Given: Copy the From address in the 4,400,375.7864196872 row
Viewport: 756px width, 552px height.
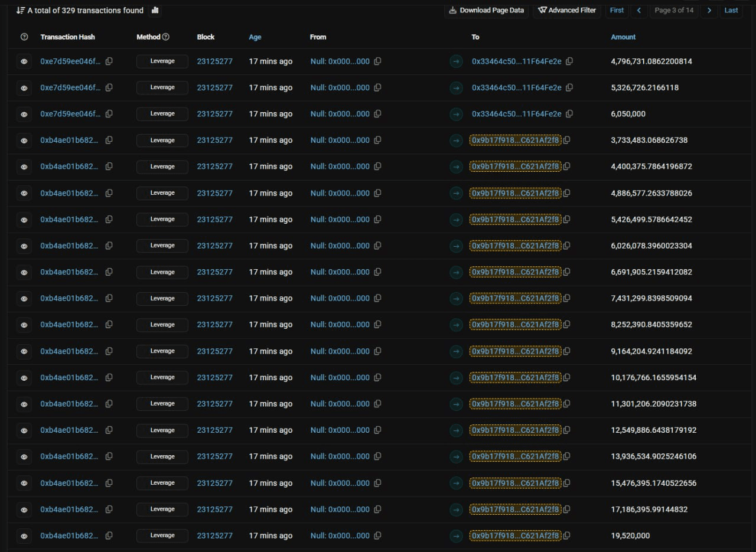Looking at the screenshot, I should coord(377,166).
